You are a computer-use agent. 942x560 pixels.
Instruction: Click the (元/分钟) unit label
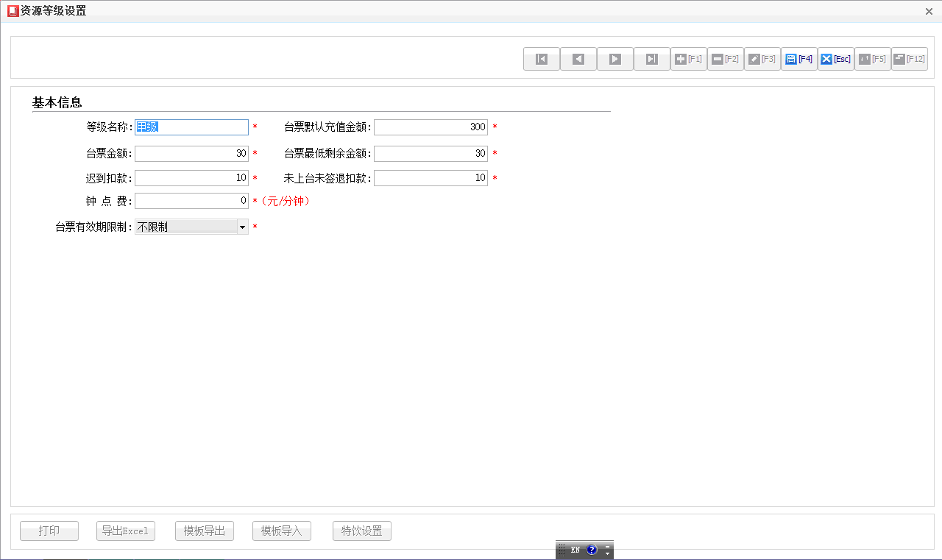[x=286, y=201]
